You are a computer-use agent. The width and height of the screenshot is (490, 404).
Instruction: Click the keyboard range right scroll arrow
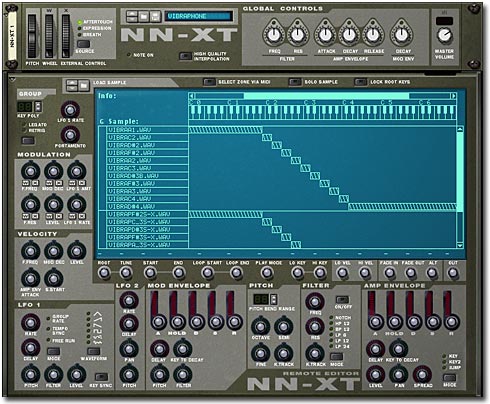click(453, 96)
